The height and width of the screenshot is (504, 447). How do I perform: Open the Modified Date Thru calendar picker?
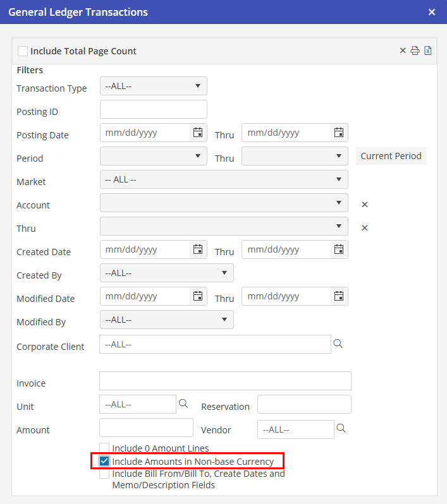pos(339,296)
